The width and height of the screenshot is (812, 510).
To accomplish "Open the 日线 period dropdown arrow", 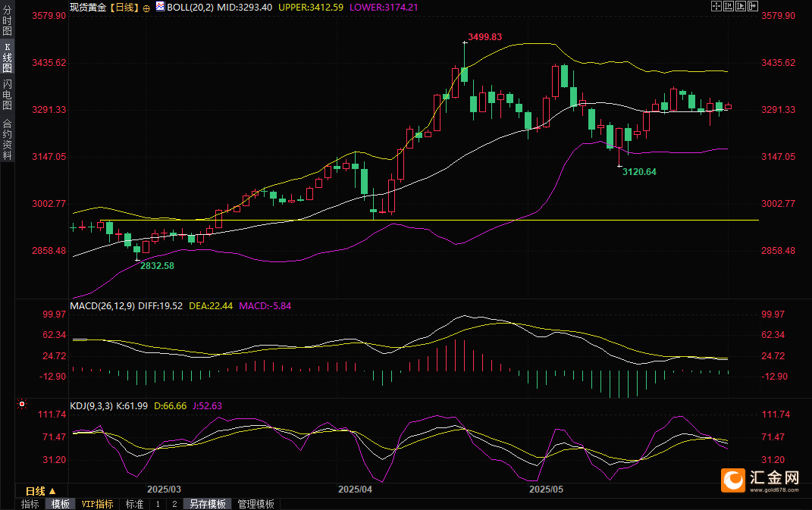I will click(52, 491).
